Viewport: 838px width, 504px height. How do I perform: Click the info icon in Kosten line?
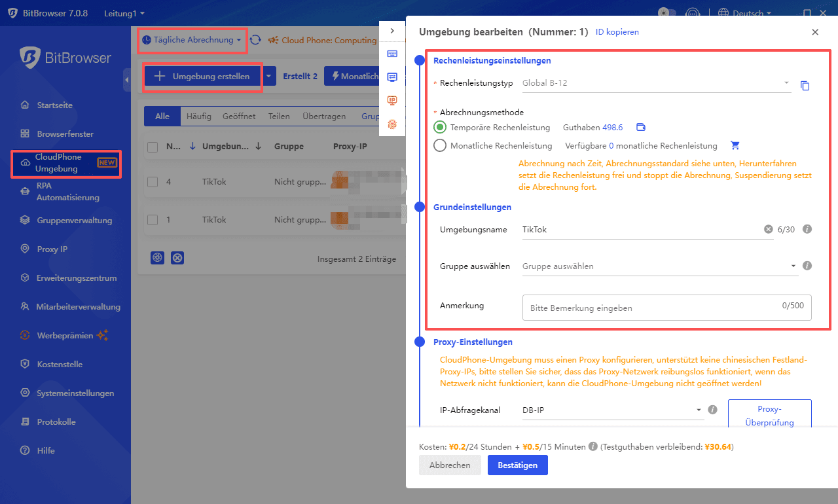point(593,446)
